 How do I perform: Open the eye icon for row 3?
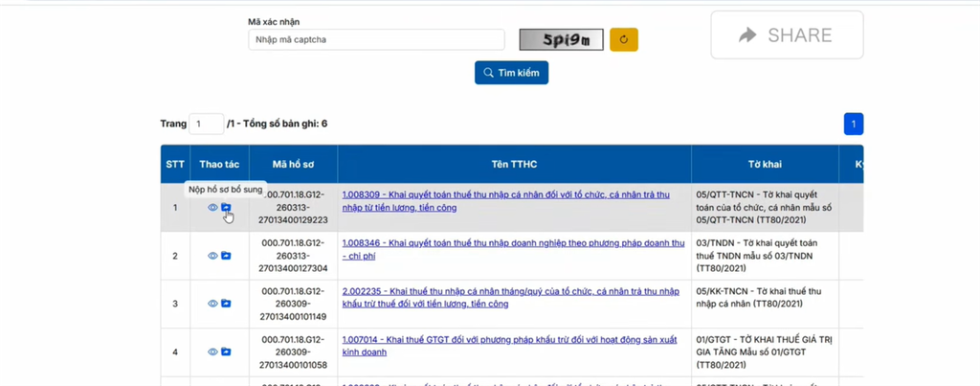point(212,304)
